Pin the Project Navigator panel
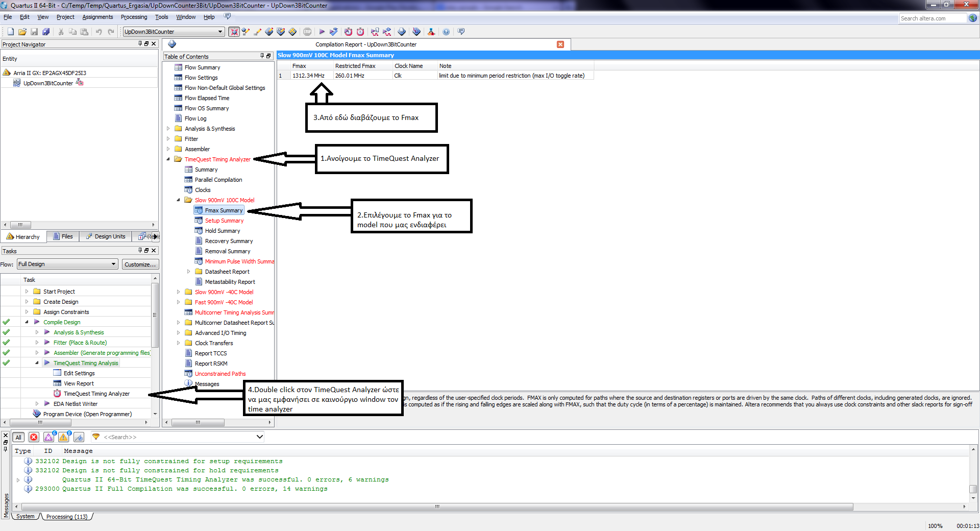 pyautogui.click(x=140, y=44)
